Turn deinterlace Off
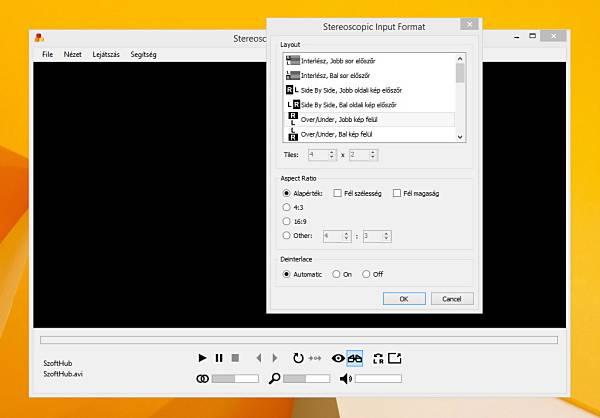Viewport: 600px width, 418px height. [366, 274]
